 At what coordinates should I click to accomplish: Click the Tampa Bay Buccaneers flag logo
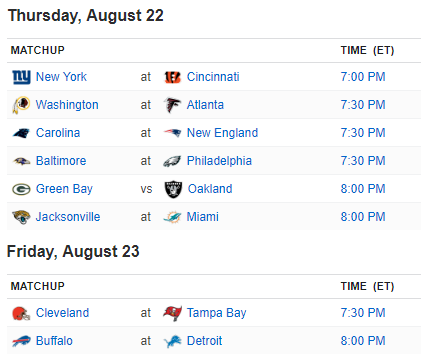click(x=172, y=313)
